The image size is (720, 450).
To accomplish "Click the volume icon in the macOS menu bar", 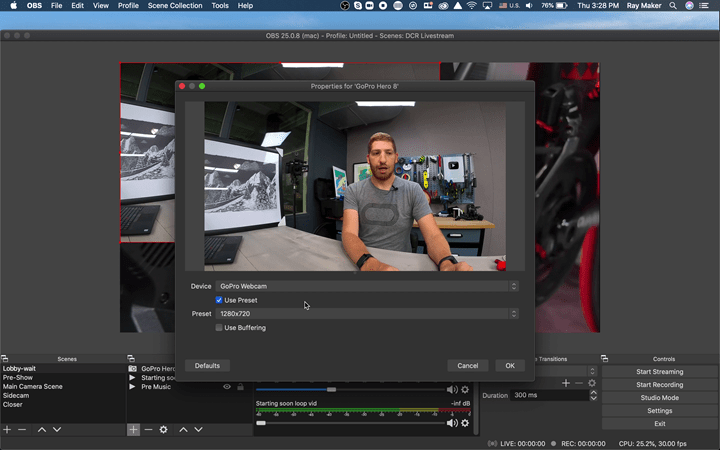I will [x=529, y=6].
